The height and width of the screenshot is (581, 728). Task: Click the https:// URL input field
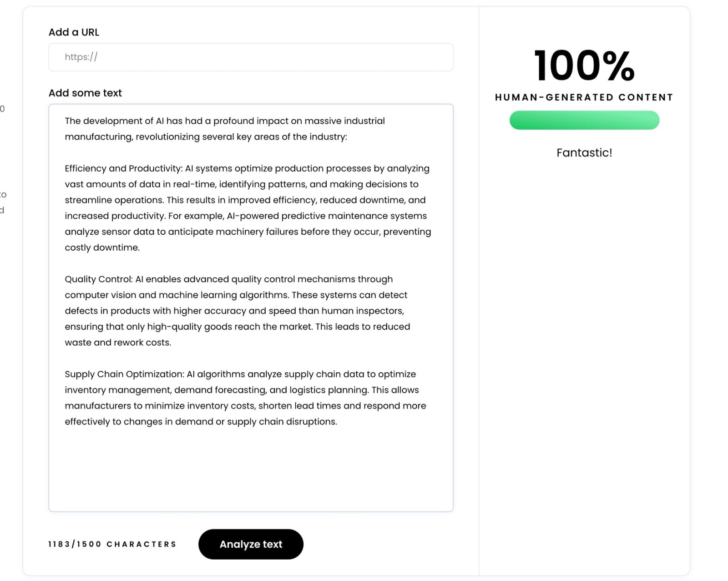coord(250,57)
